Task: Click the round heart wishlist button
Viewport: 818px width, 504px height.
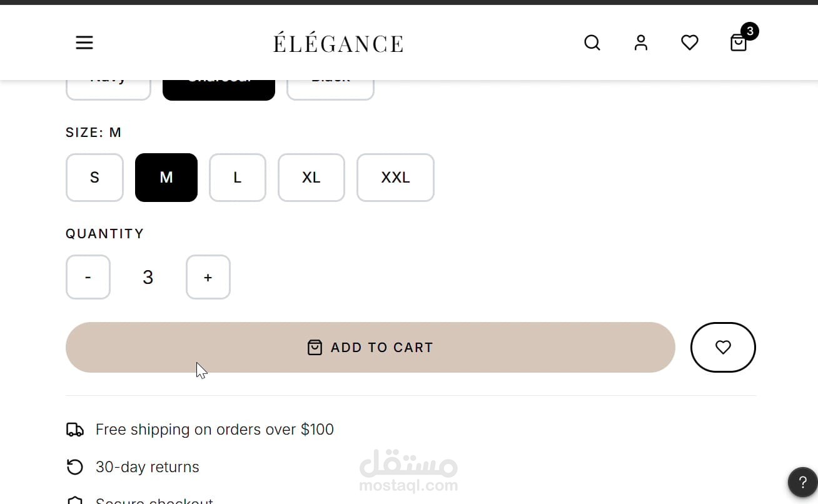Action: pyautogui.click(x=723, y=347)
